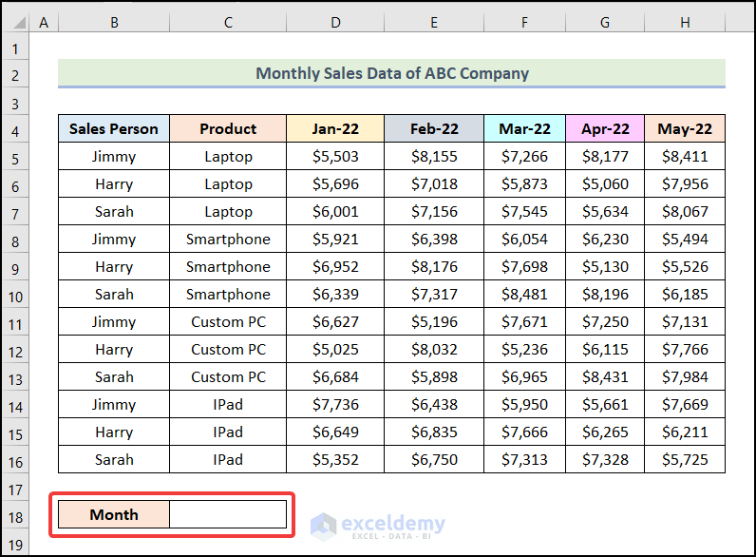Image resolution: width=756 pixels, height=557 pixels.
Task: Select the $5,494 cell
Action: 685,239
